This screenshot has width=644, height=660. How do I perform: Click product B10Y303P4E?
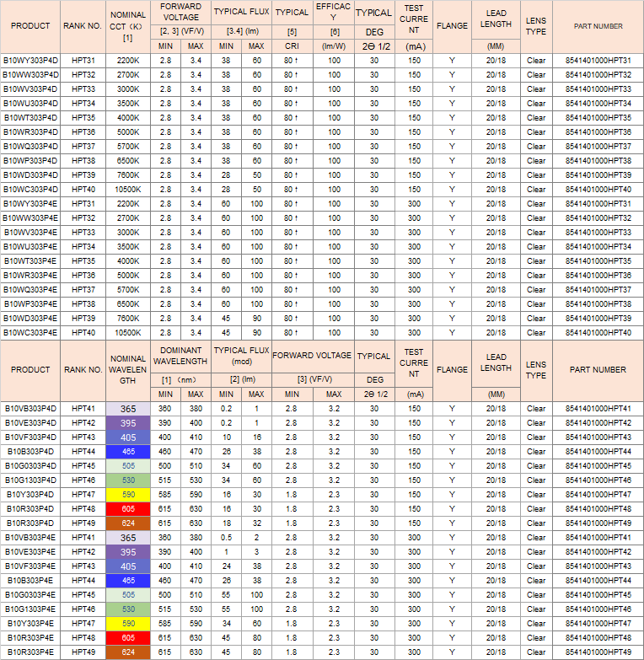pos(30,624)
